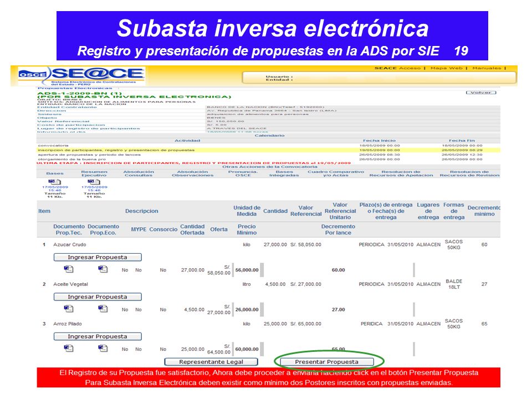Click the SACOS 50KG cell for Azucar Crudo
The image size is (532, 399).
(454, 244)
